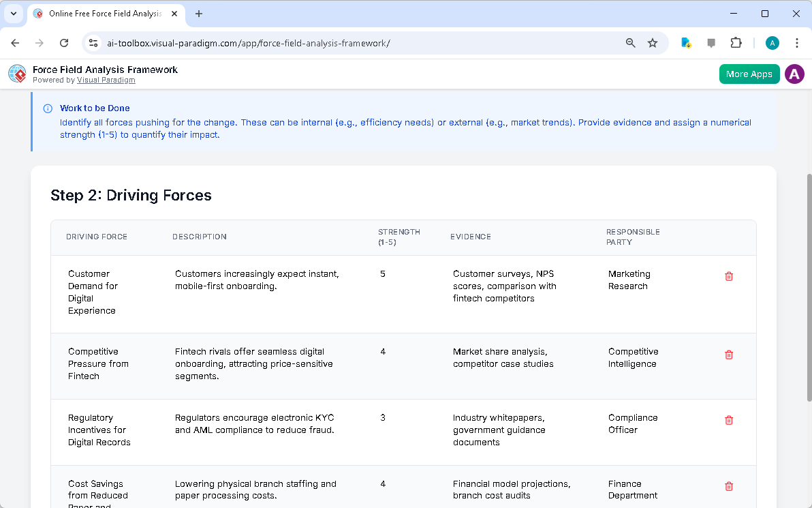Click the zoom magnifier icon in the address bar
Viewport: 812px width, 508px height.
coord(630,42)
